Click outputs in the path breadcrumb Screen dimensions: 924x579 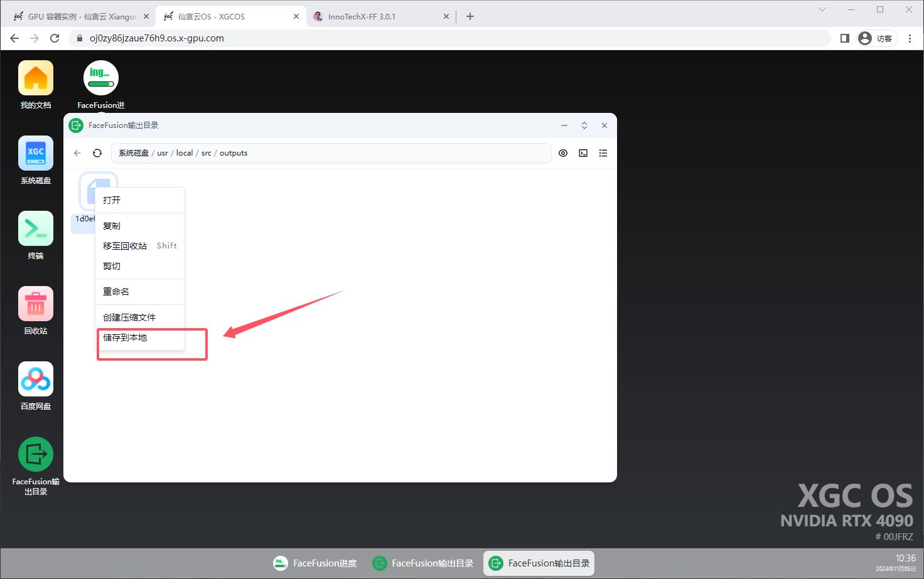234,153
